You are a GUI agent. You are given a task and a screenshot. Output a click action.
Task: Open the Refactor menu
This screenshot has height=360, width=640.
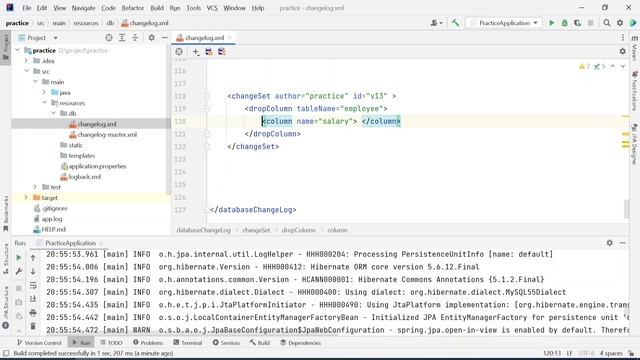click(x=133, y=8)
